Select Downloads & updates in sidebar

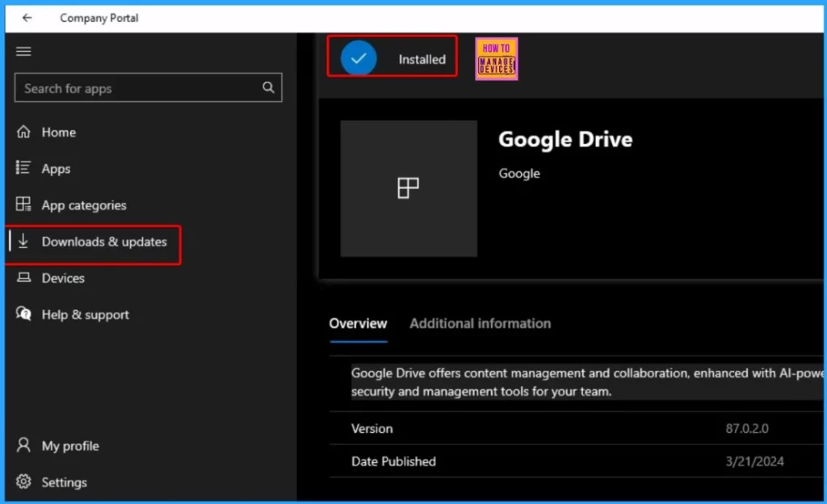click(x=104, y=241)
